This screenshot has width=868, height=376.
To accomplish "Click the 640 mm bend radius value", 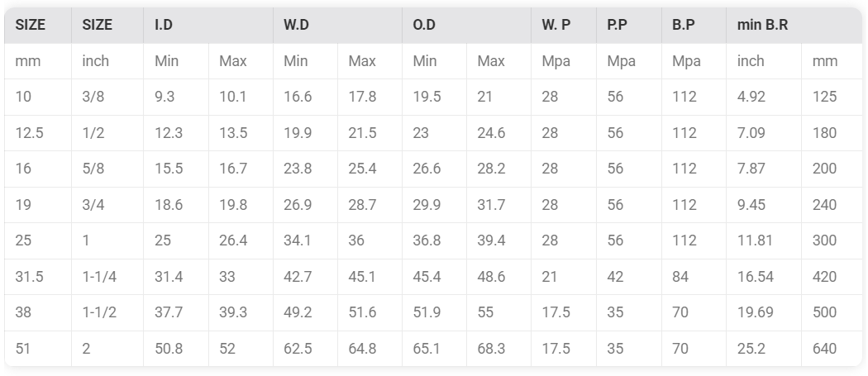I will (x=832, y=349).
